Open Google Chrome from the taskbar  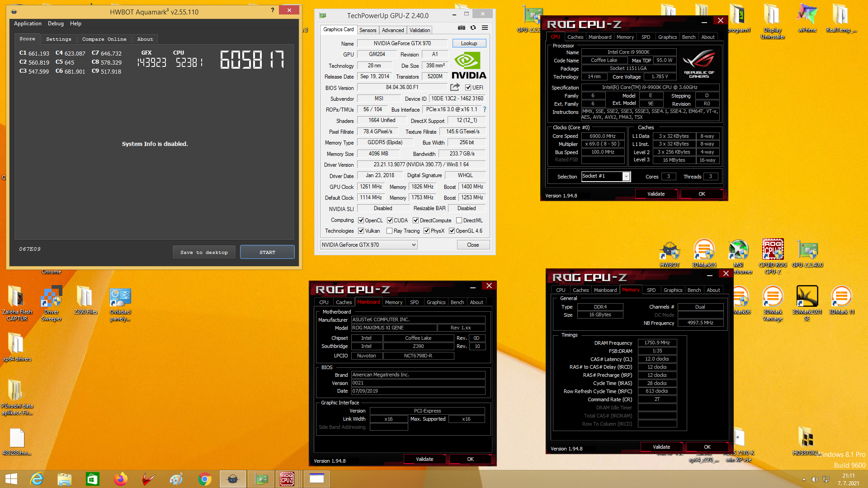pyautogui.click(x=204, y=479)
